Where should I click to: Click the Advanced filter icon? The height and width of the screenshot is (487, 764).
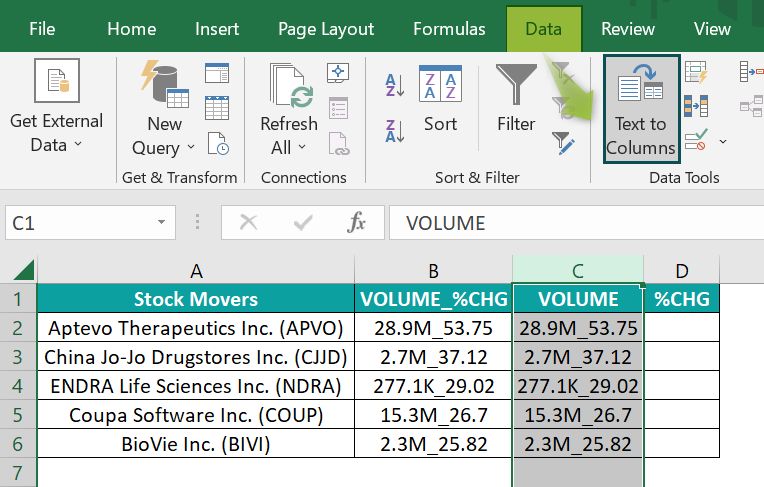point(563,143)
